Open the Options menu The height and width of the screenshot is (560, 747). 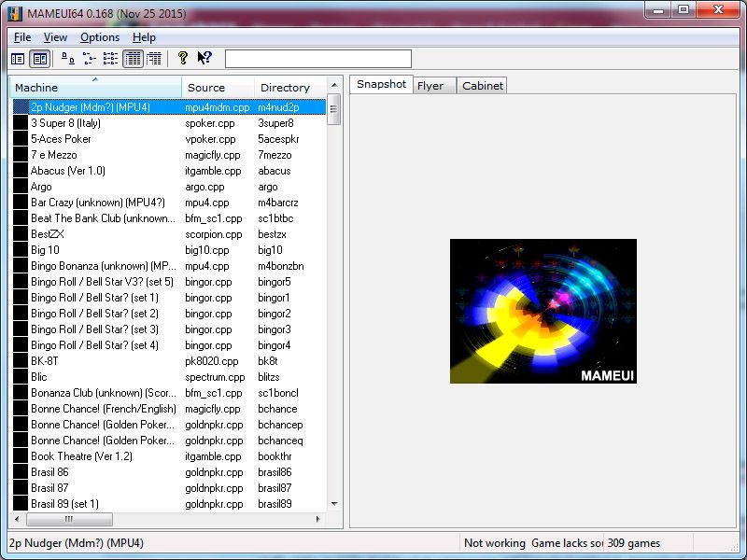click(100, 37)
